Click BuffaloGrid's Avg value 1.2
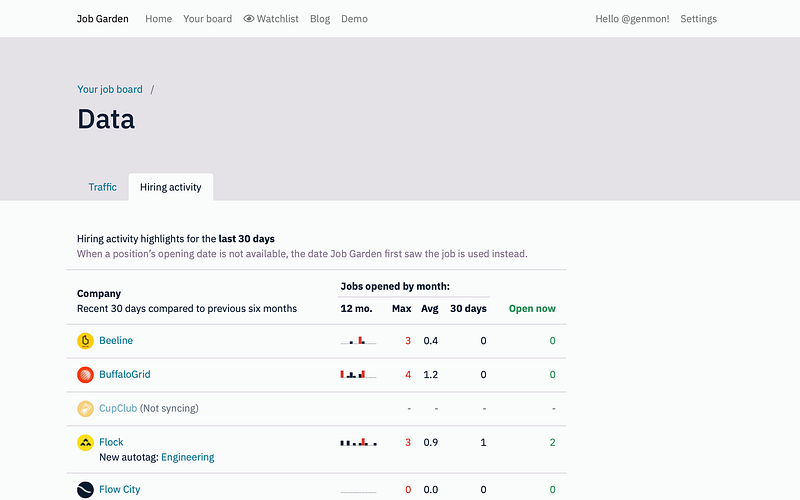 tap(431, 375)
